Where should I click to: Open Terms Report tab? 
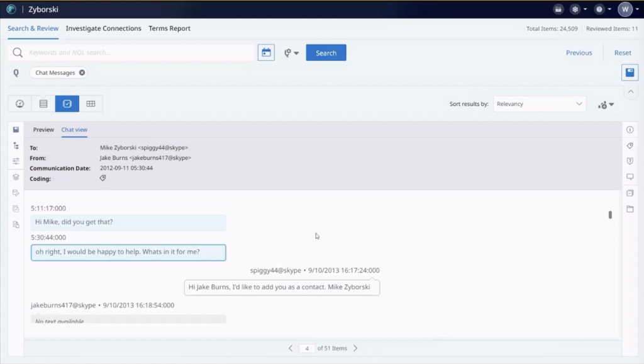(170, 28)
